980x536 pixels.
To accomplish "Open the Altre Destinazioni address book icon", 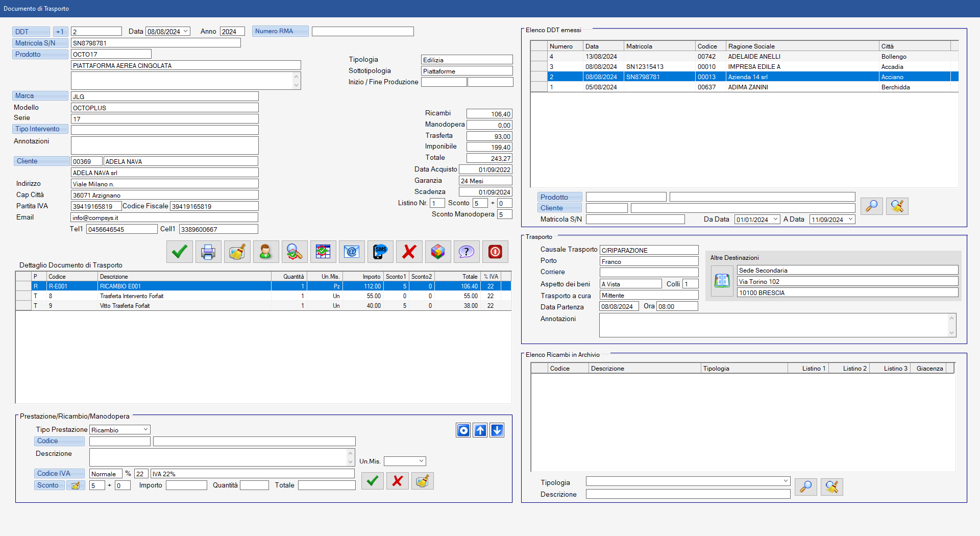I will (x=722, y=281).
